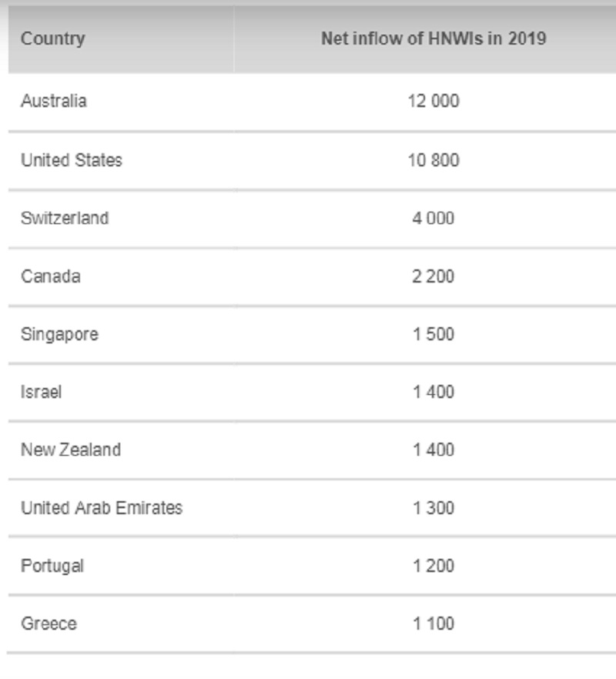
Task: Select the Greece row label
Action: [49, 624]
